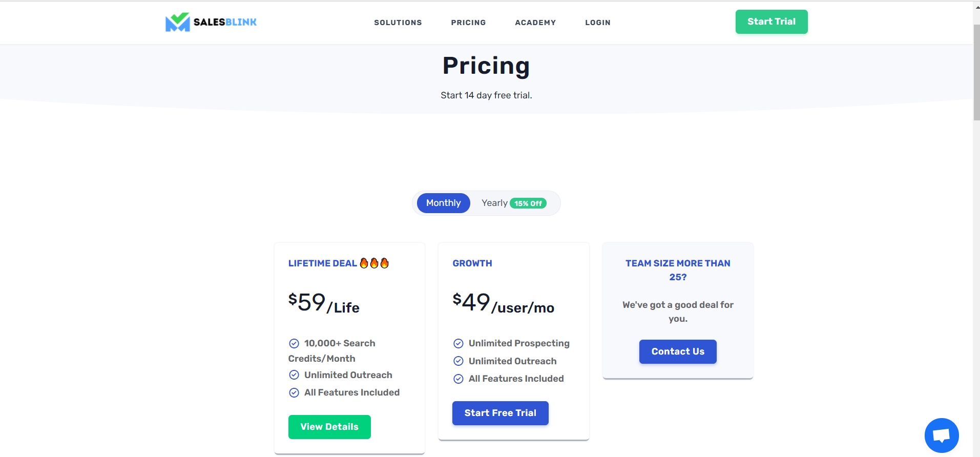Viewport: 980px width, 457px height.
Task: Click check icon beside Unlimited Prospecting
Action: pos(458,343)
